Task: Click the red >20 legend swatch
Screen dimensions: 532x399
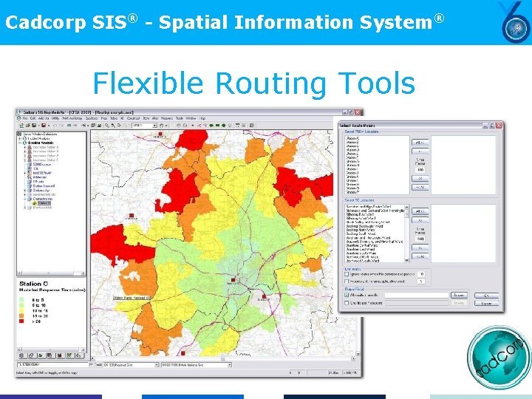Action: pyautogui.click(x=21, y=321)
